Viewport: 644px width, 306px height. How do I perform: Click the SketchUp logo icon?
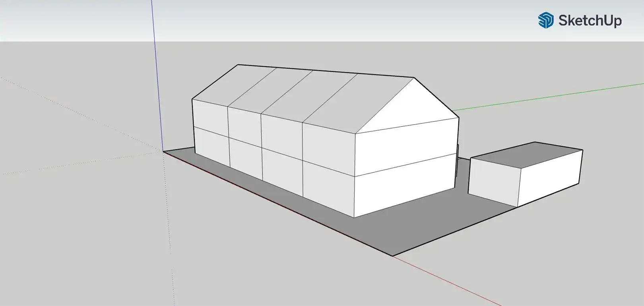[546, 20]
